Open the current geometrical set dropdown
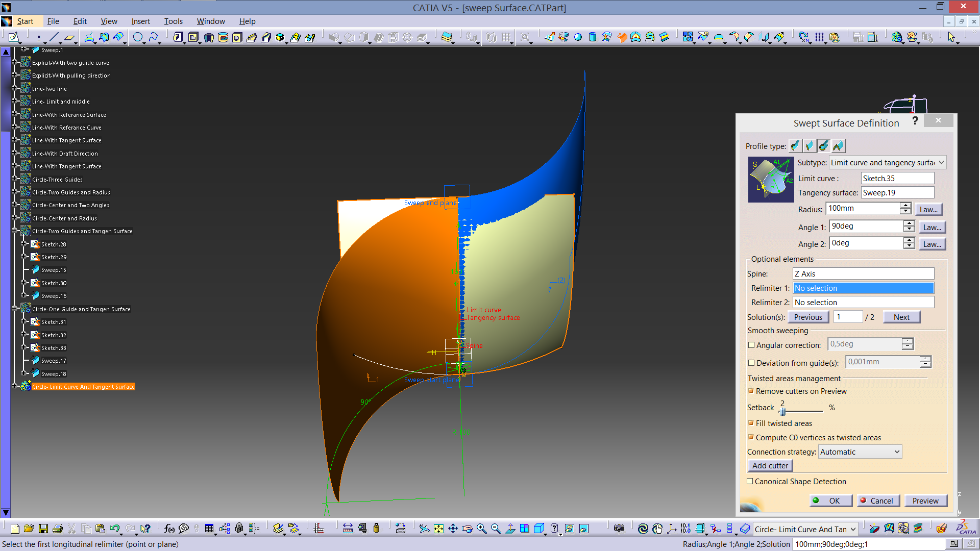This screenshot has height=551, width=980. pyautogui.click(x=805, y=529)
